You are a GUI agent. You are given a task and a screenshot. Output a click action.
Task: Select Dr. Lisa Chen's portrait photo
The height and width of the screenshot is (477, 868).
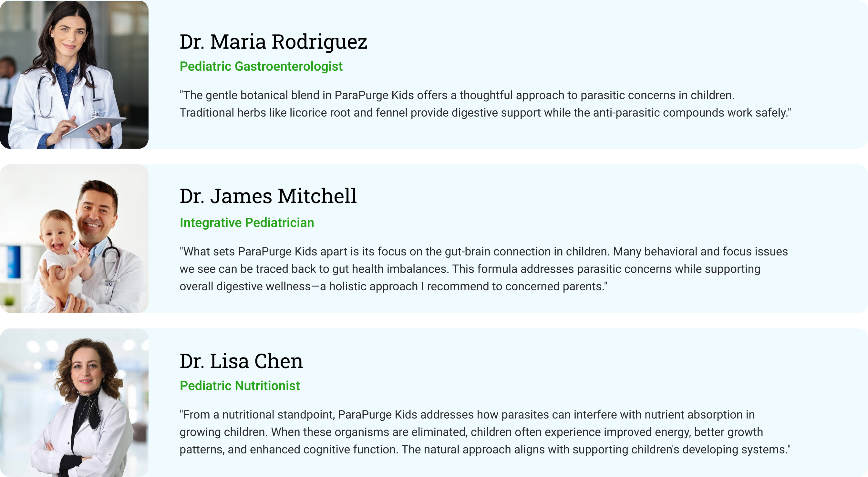pyautogui.click(x=74, y=402)
